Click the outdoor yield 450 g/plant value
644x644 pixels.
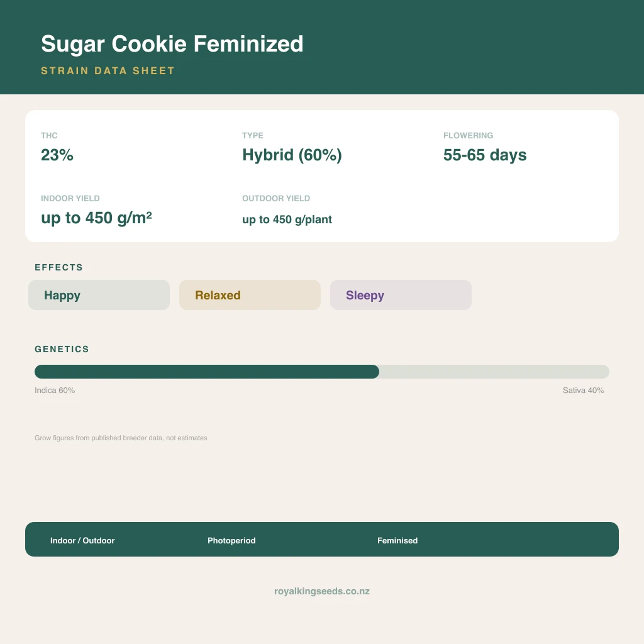tap(287, 219)
